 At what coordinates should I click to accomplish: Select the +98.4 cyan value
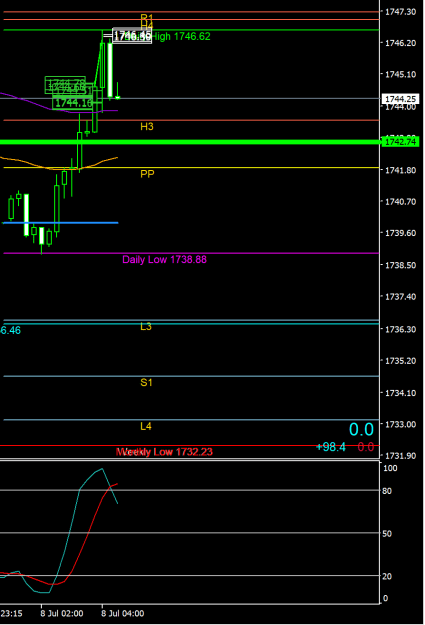point(331,447)
